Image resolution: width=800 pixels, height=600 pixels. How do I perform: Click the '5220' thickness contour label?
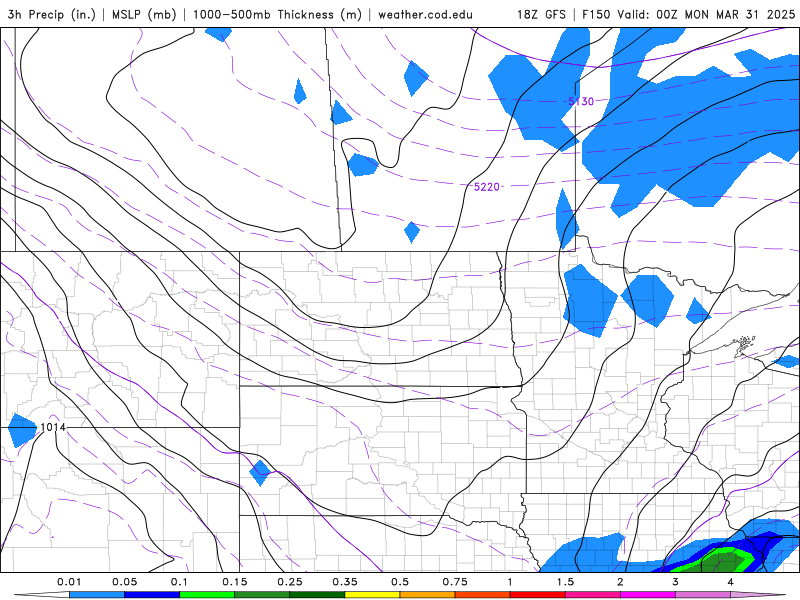487,187
